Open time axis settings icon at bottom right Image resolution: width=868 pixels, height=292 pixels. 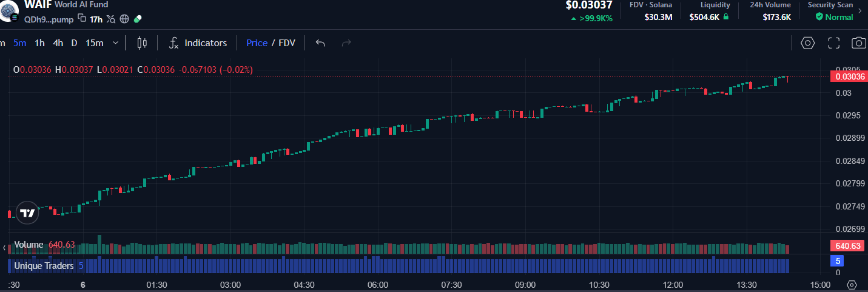pos(852,285)
